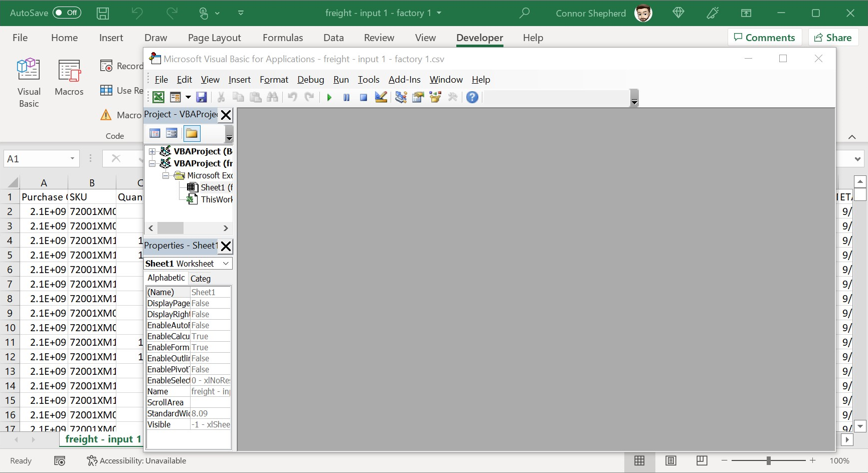Open VBA Add-Ins menu
Image resolution: width=868 pixels, height=473 pixels.
coord(405,80)
